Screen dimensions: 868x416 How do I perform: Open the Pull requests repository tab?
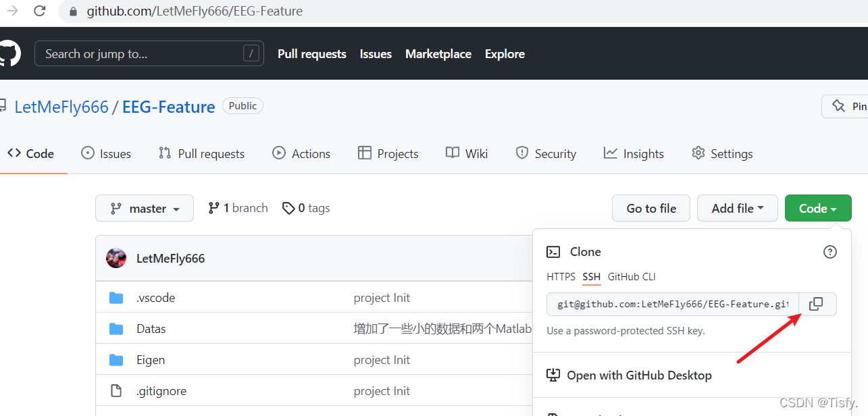201,153
